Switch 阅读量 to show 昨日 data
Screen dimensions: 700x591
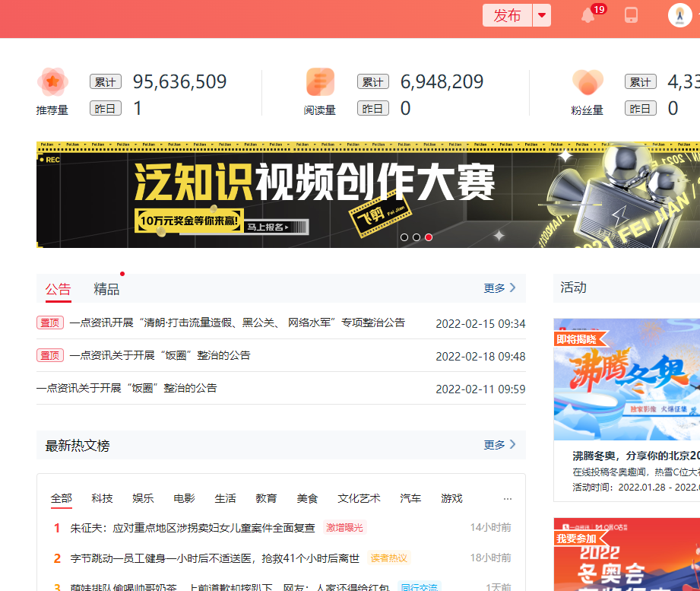point(373,108)
